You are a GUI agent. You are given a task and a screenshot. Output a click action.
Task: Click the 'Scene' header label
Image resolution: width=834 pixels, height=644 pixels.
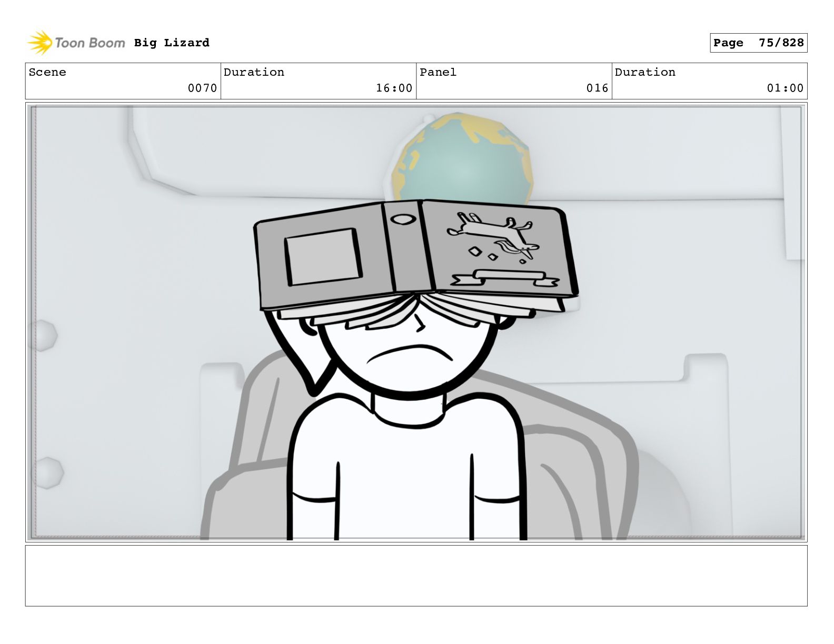[47, 72]
